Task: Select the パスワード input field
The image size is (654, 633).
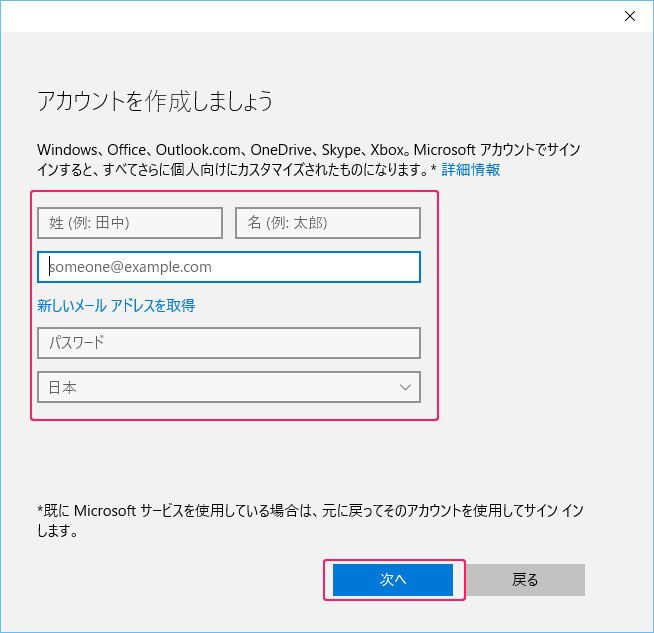Action: point(229,343)
